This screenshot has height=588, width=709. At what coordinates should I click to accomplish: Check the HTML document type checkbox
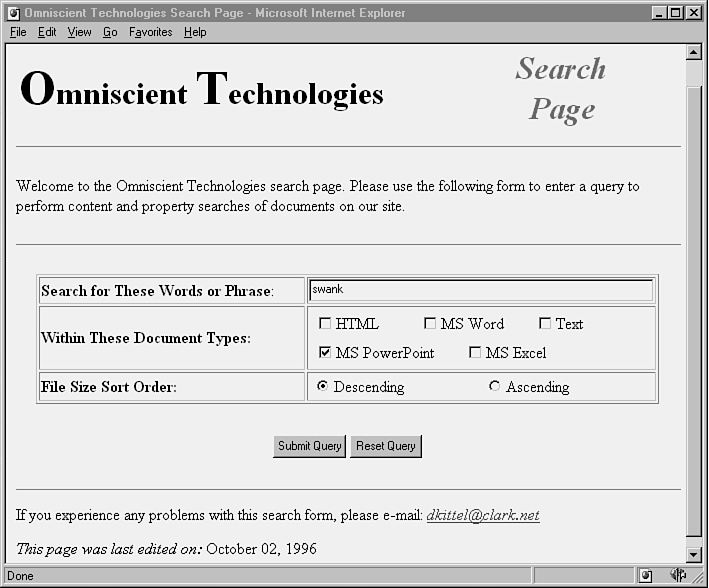(x=325, y=323)
